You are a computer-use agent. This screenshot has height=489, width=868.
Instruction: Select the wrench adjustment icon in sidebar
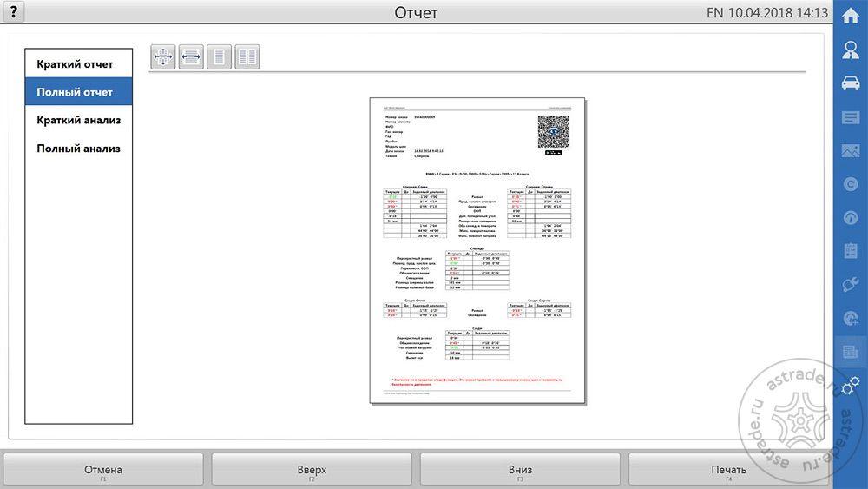click(851, 285)
